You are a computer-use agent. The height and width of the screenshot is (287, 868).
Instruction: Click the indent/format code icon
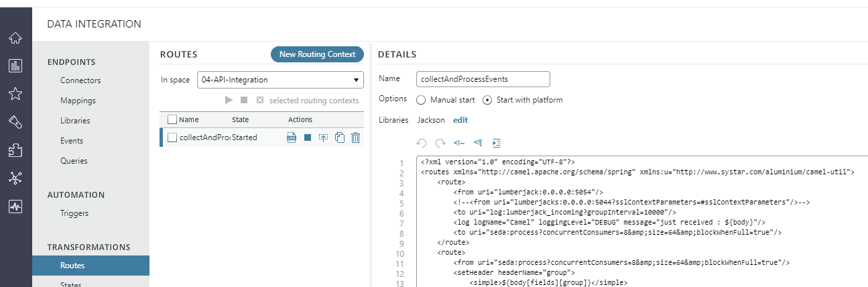pyautogui.click(x=497, y=143)
